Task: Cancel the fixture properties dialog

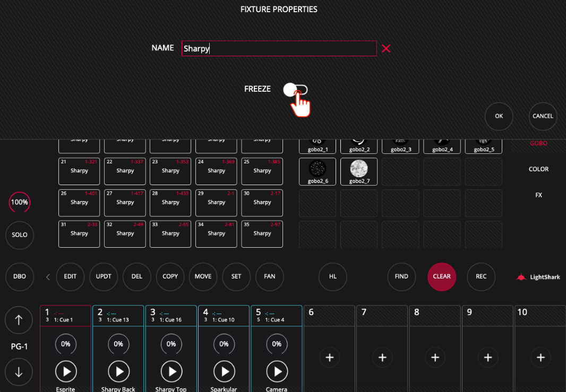Action: click(543, 116)
